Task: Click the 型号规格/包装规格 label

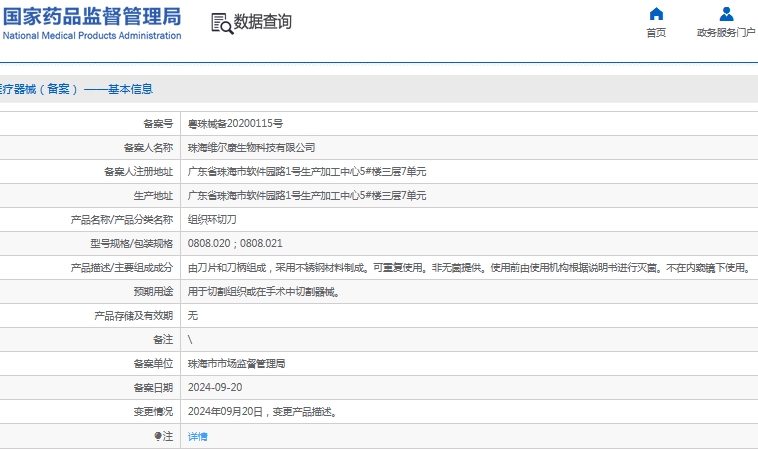Action: (131, 244)
